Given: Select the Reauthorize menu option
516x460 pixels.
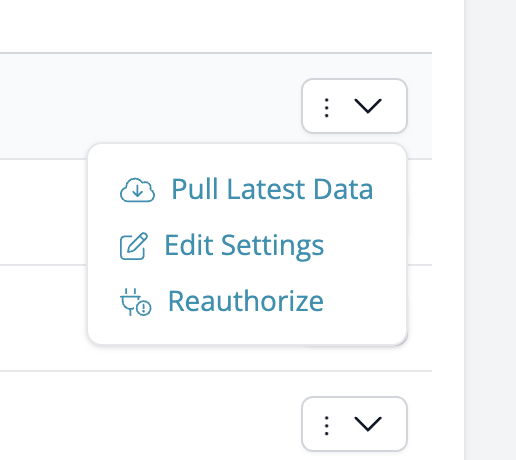Looking at the screenshot, I should click(x=222, y=302).
